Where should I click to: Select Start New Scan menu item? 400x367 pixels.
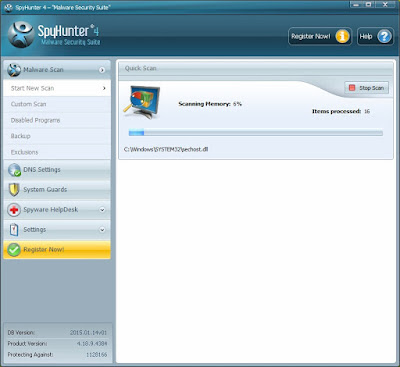click(x=57, y=88)
